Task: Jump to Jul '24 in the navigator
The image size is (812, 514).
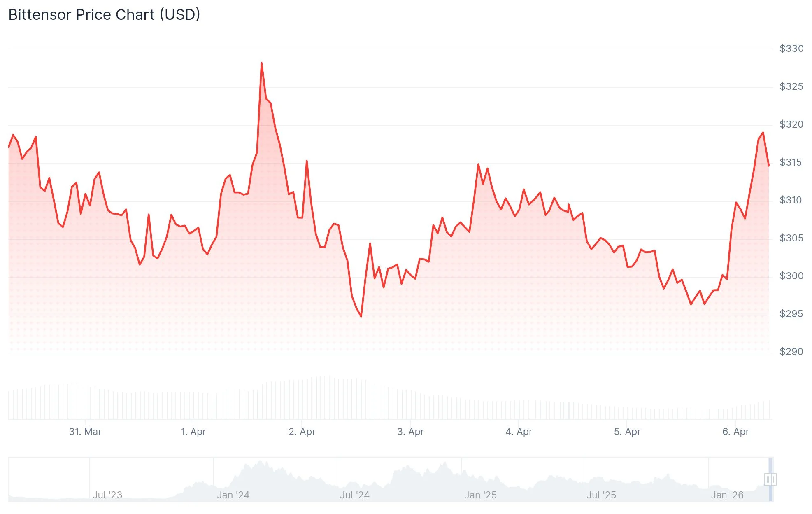Action: click(355, 495)
